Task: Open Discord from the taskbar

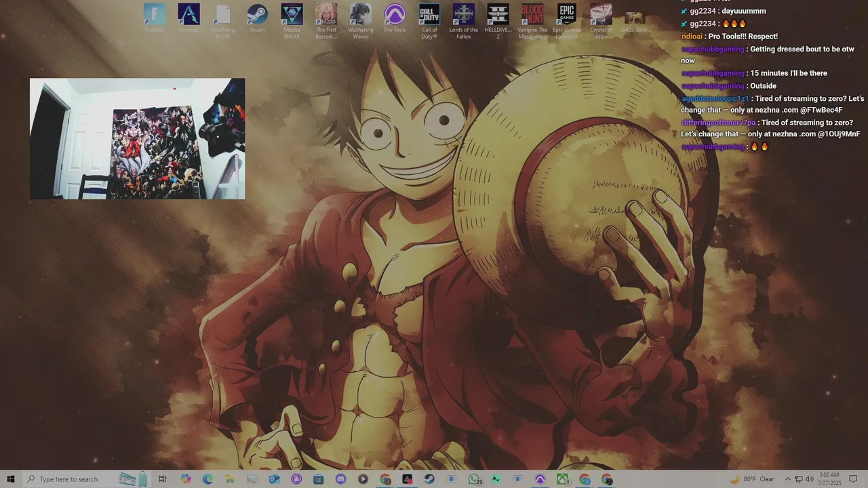Action: (340, 479)
